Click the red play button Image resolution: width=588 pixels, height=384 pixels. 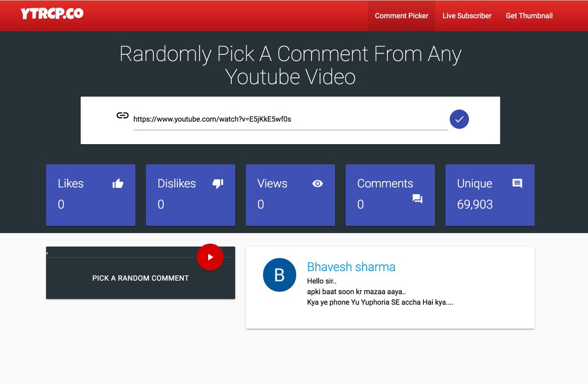pyautogui.click(x=210, y=257)
